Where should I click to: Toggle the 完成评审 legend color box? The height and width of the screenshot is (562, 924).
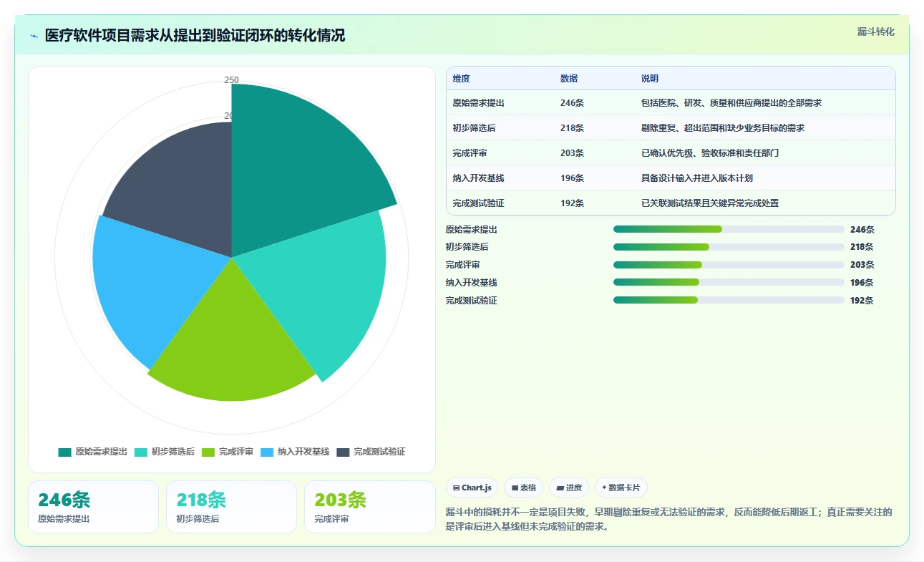pyautogui.click(x=208, y=452)
